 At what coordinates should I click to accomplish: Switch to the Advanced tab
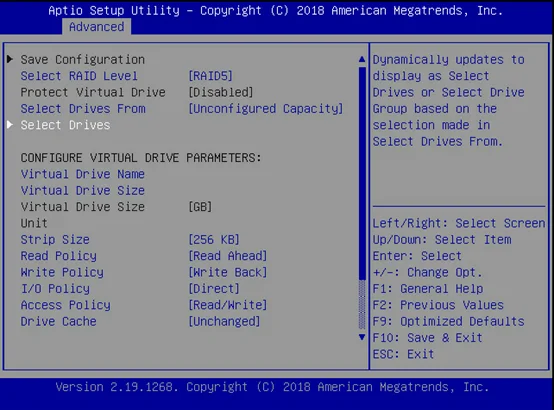(96, 27)
